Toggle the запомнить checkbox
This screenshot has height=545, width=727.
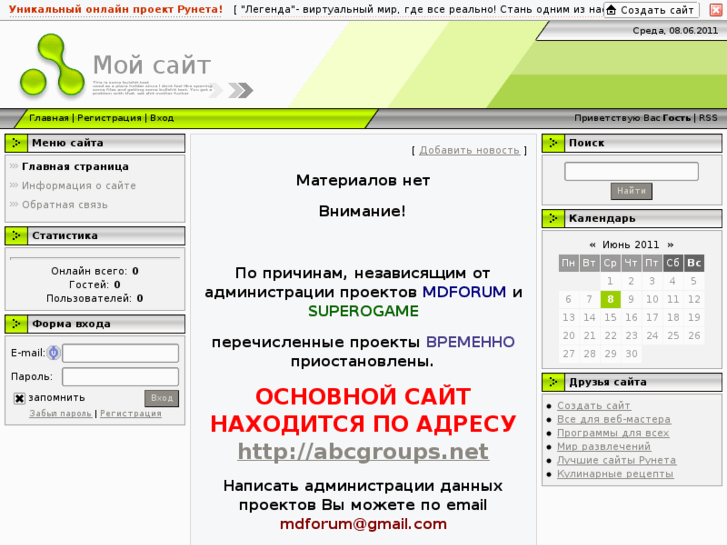coord(19,398)
